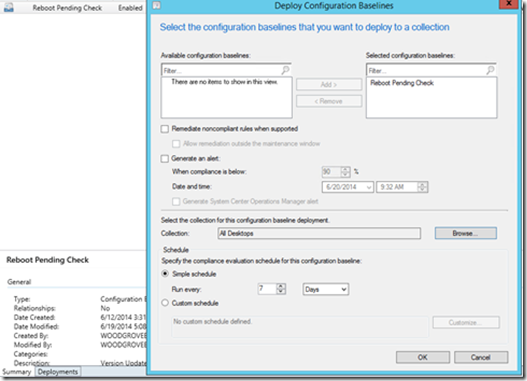The width and height of the screenshot is (527, 381).
Task: Click Browse to choose a collection
Action: coord(465,233)
